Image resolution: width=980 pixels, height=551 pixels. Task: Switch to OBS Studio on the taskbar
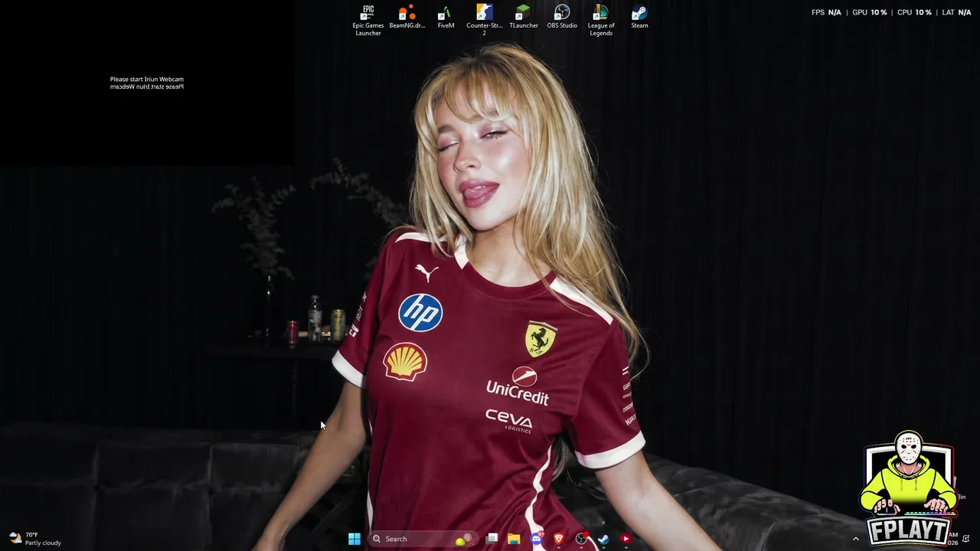(x=581, y=539)
